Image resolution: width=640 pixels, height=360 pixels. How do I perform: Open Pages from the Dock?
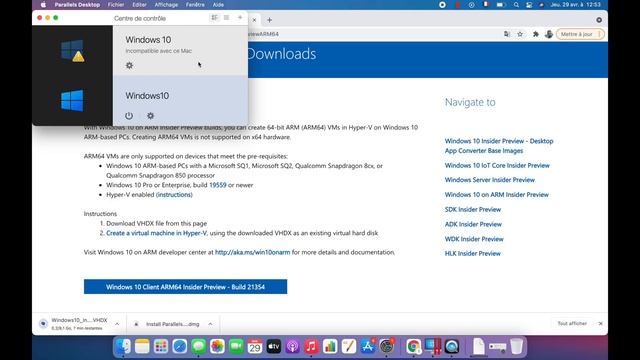click(349, 346)
